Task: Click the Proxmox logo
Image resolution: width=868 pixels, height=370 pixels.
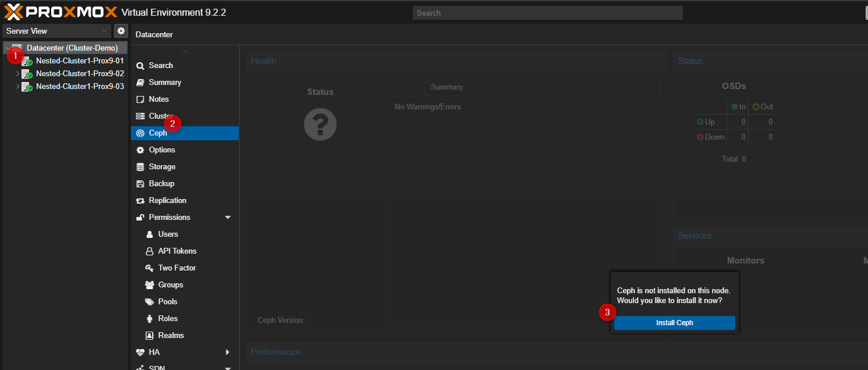Action: pyautogui.click(x=61, y=12)
